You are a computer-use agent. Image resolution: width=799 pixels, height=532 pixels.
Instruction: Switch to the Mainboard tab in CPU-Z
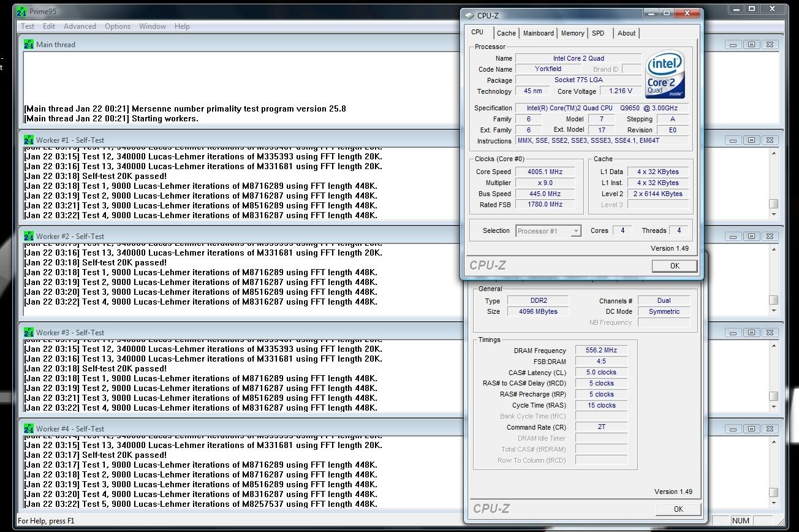(x=538, y=33)
